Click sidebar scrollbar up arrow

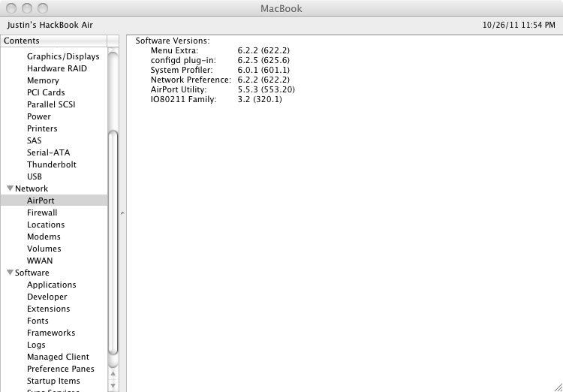tap(113, 374)
